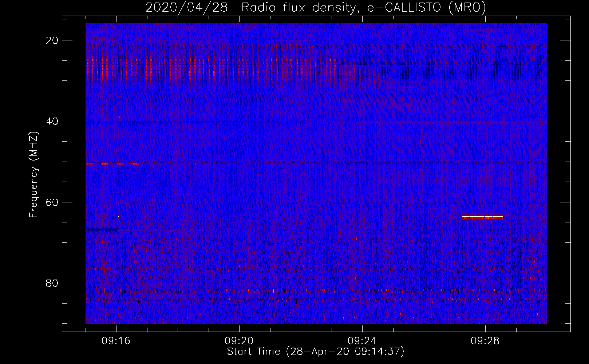Click the 09:20 time tick label
The height and width of the screenshot is (364, 589).
pos(239,341)
